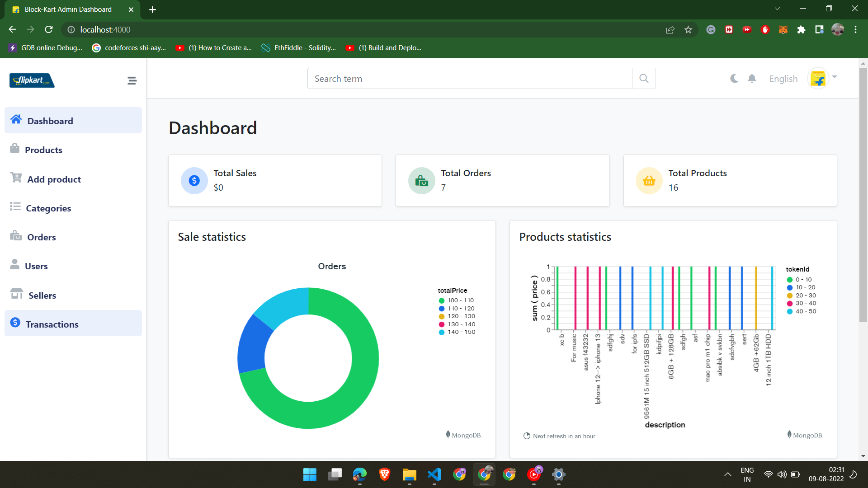Image resolution: width=868 pixels, height=488 pixels.
Task: Click the 140 - 150 totalPrice legend swatch
Action: tap(442, 332)
